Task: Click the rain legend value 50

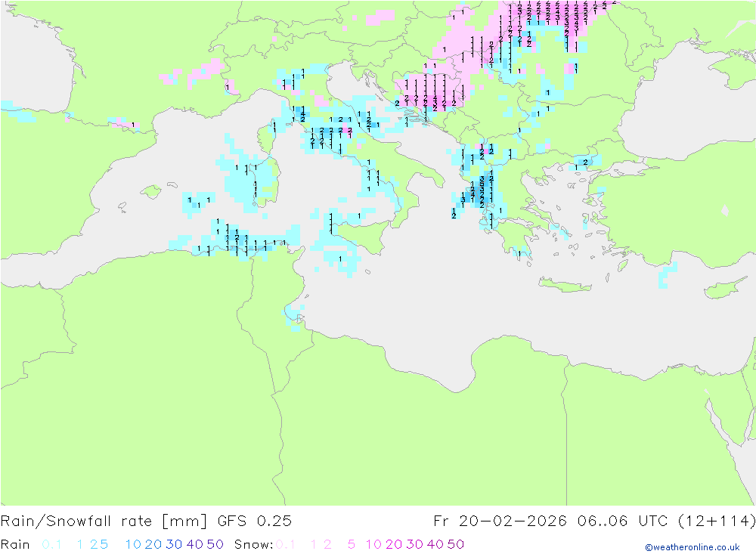Action: (x=215, y=544)
